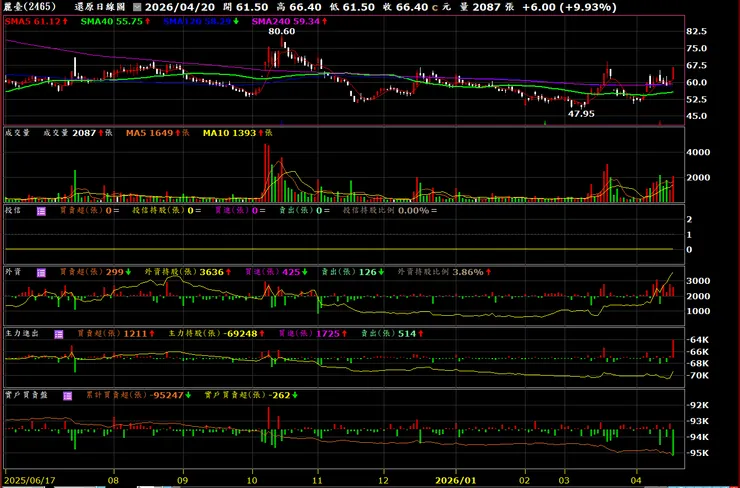This screenshot has width=740, height=488.
Task: Click 主力 買進(張) 1725 value
Action: point(313,334)
